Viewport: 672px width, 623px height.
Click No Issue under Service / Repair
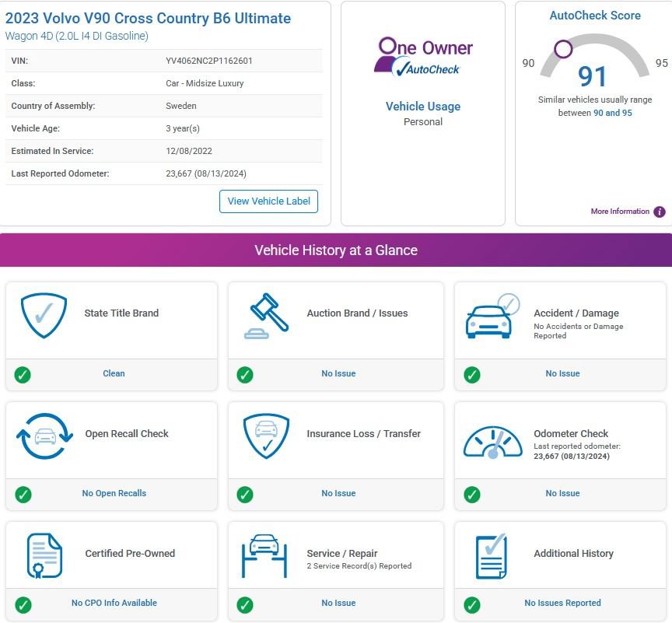[x=338, y=604]
